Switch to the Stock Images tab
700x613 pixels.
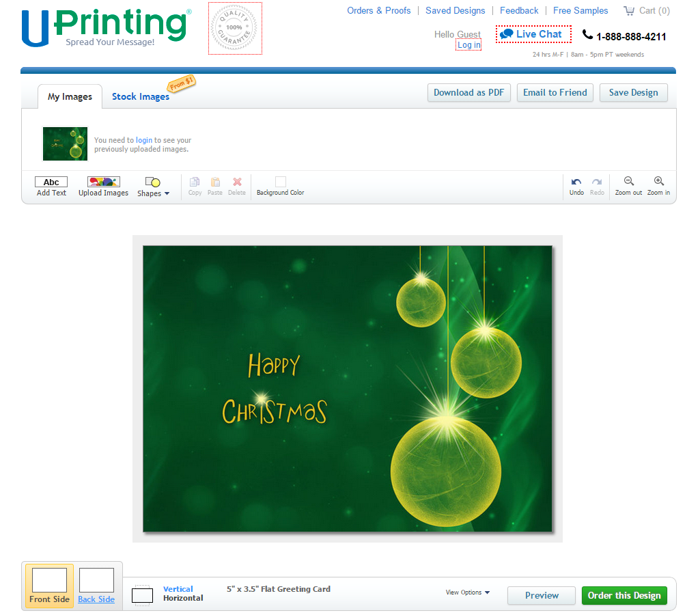[x=141, y=96]
